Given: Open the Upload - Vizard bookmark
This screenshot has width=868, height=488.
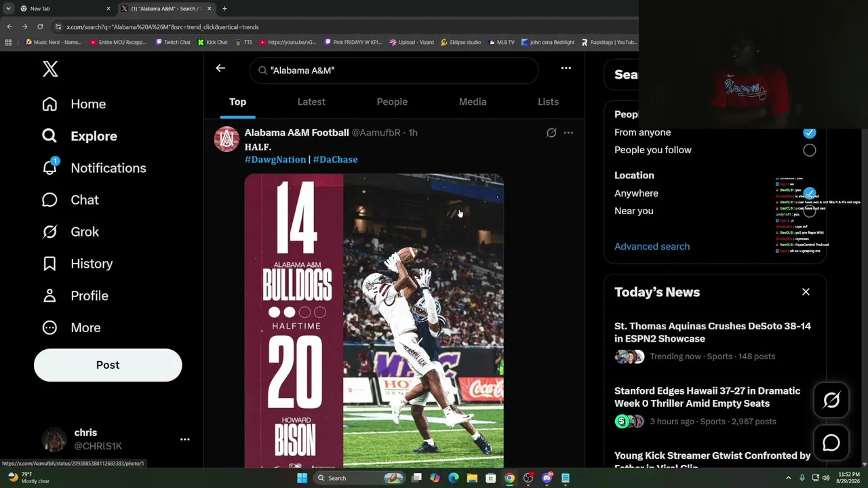Looking at the screenshot, I should 412,42.
